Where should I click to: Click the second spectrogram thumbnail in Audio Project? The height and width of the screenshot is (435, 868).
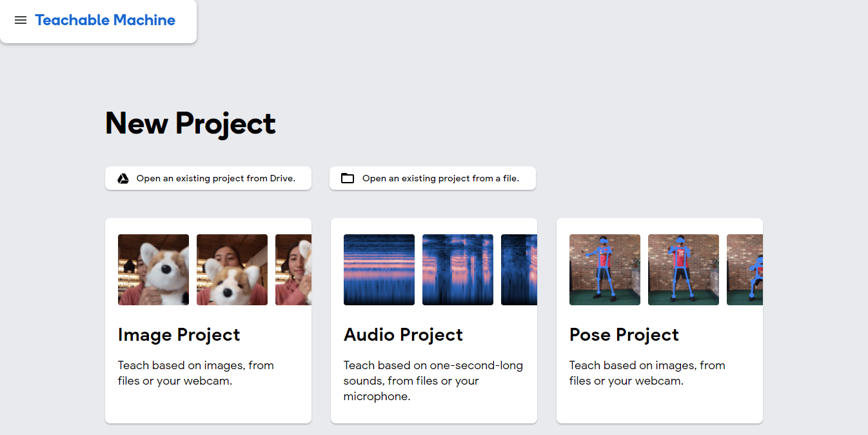pos(458,270)
